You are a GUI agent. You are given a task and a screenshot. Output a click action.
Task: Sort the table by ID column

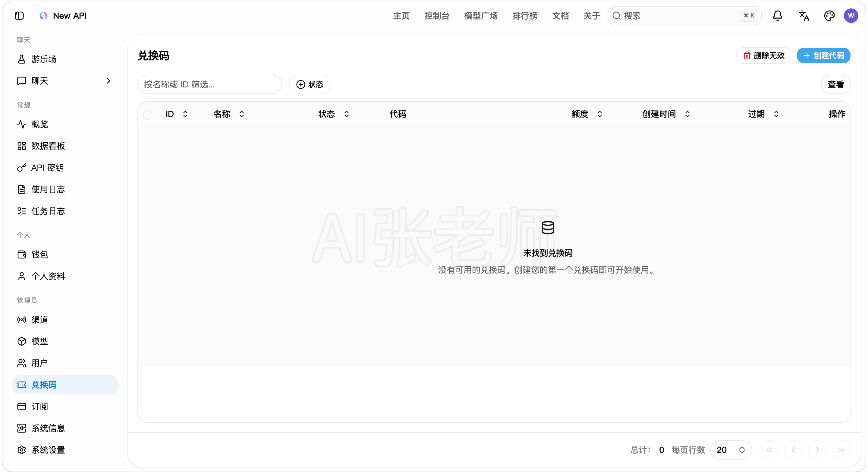(177, 114)
